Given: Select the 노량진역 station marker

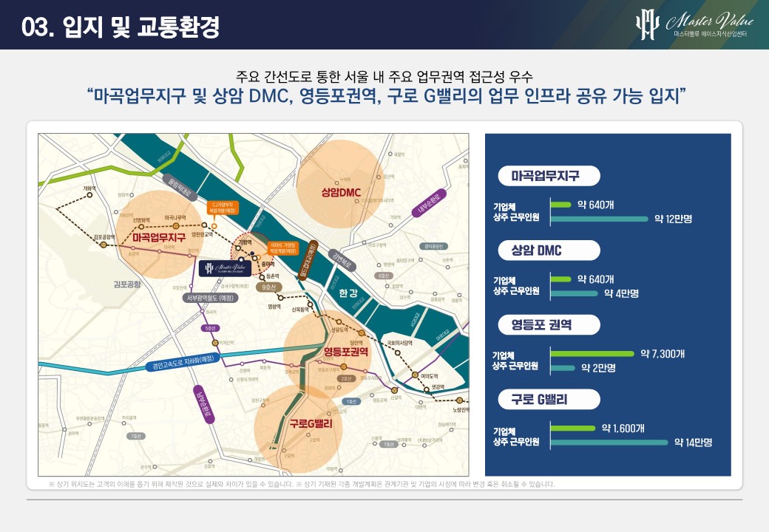Looking at the screenshot, I should (x=460, y=400).
